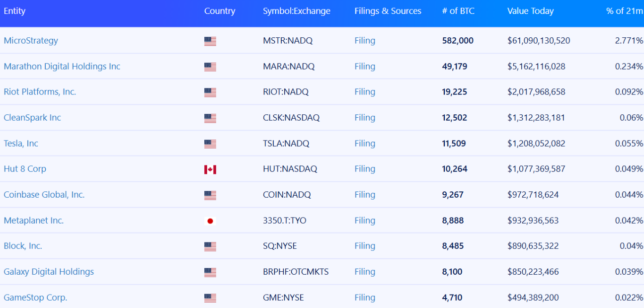Open the Filing link for Tesla

tap(365, 144)
